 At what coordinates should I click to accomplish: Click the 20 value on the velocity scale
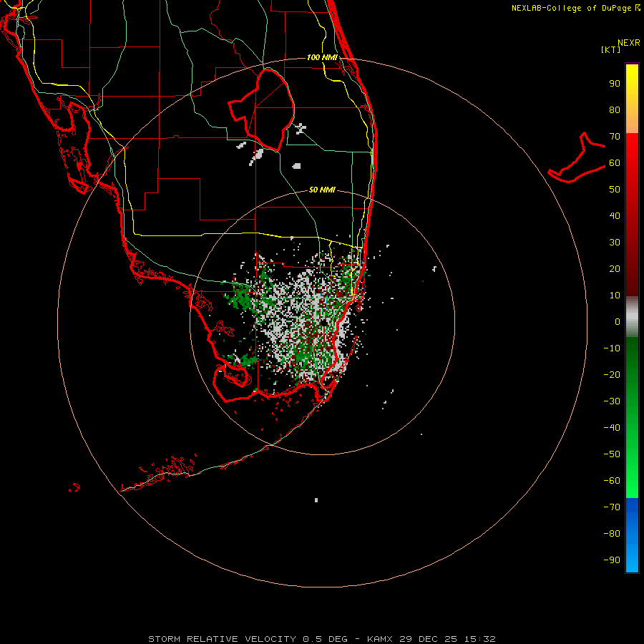615,268
